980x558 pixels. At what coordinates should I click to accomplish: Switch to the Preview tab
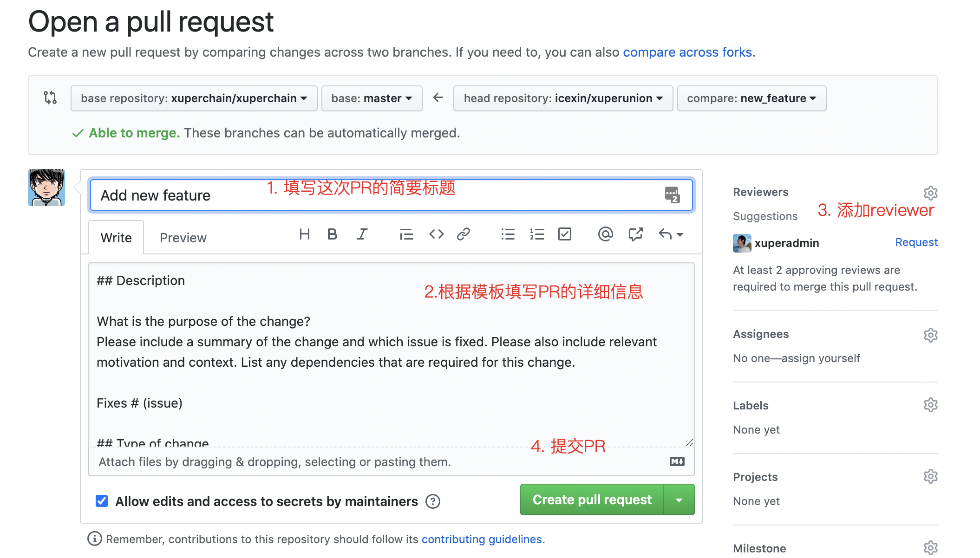click(183, 238)
